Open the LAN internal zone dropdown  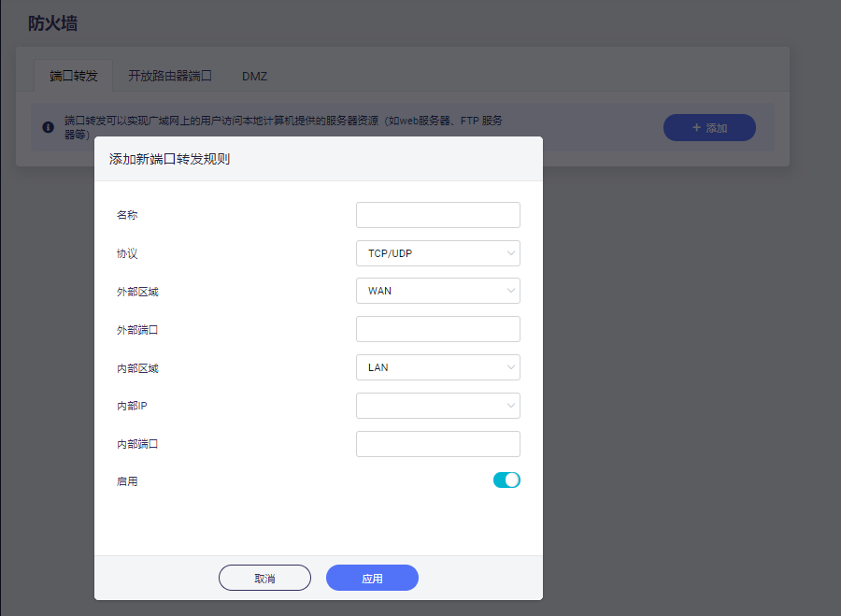437,366
